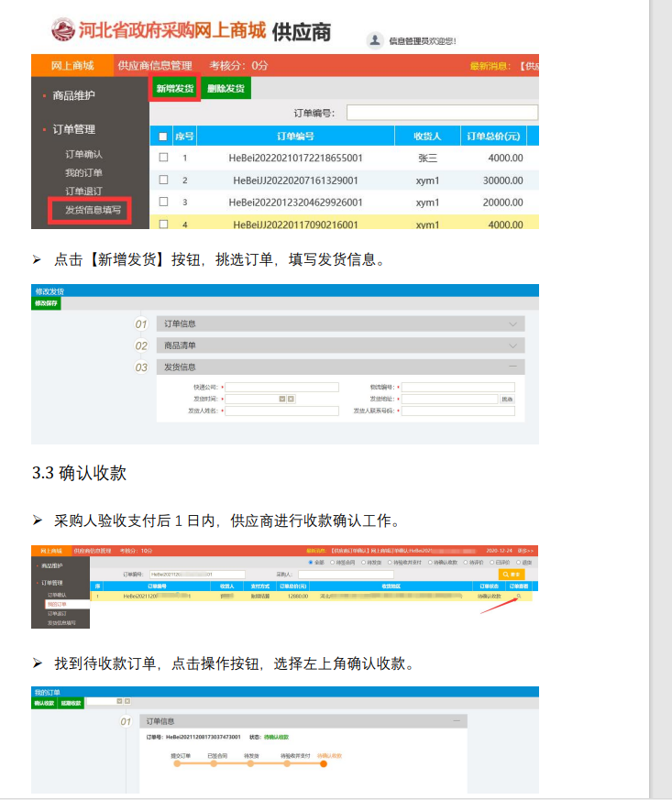The image size is (672, 800).
Task: Clear the 发货时间 field with the x icon
Action: [291, 399]
